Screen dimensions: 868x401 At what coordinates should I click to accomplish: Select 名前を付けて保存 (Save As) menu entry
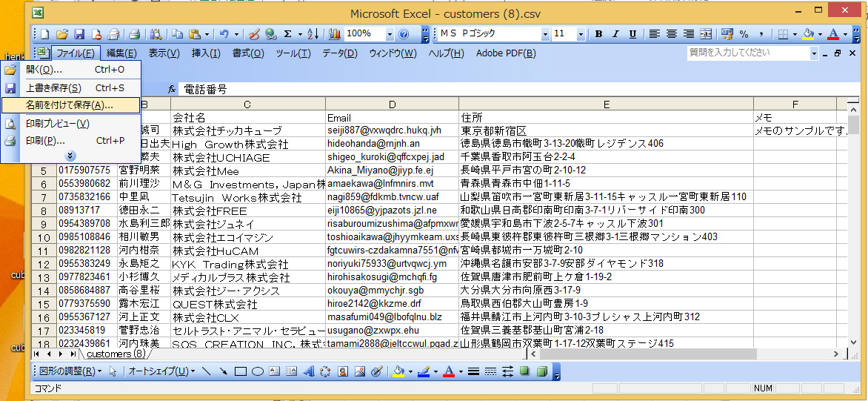coord(70,105)
